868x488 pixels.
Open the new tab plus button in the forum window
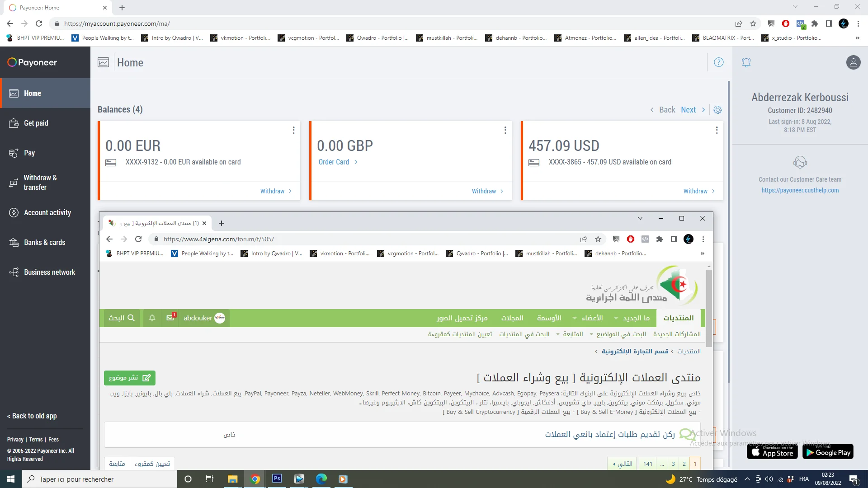point(222,223)
